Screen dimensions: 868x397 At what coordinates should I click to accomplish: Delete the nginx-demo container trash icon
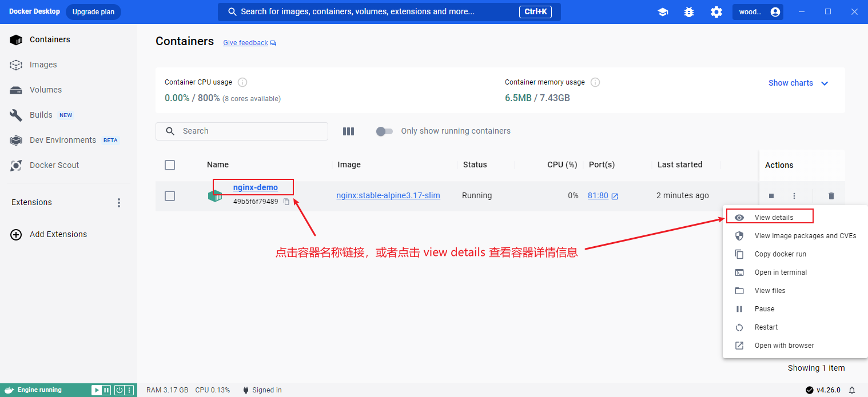click(x=831, y=196)
